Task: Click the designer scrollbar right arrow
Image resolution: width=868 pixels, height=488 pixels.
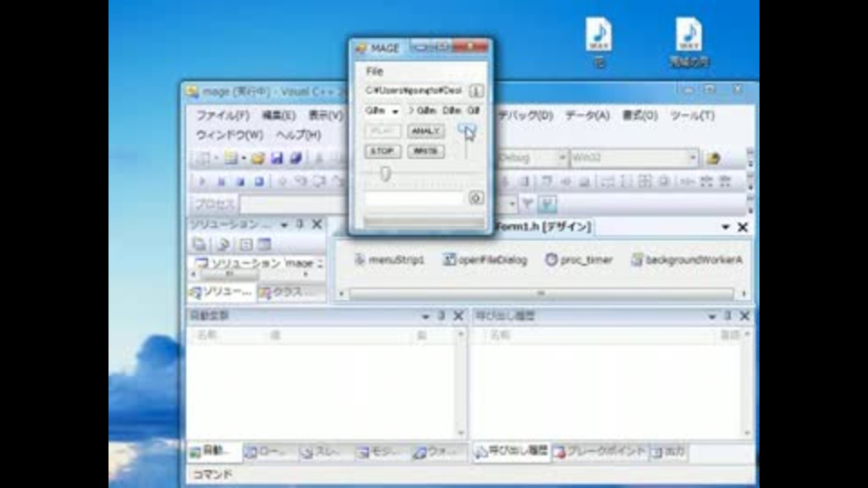Action: [743, 293]
